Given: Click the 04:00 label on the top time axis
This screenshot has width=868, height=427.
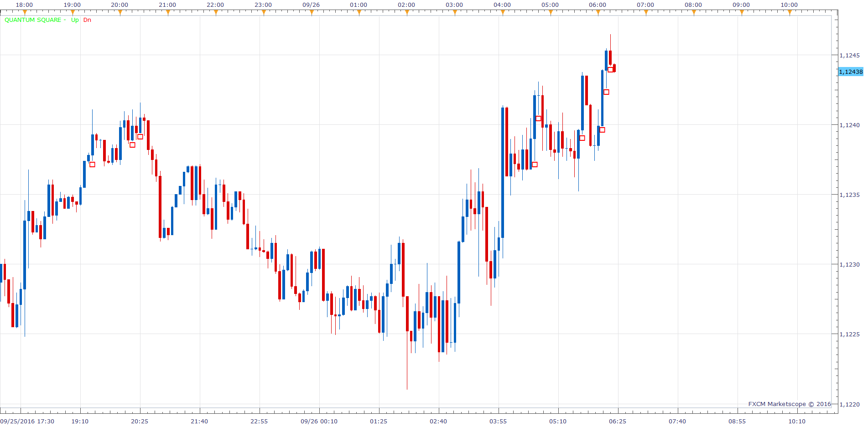Looking at the screenshot, I should coord(502,5).
